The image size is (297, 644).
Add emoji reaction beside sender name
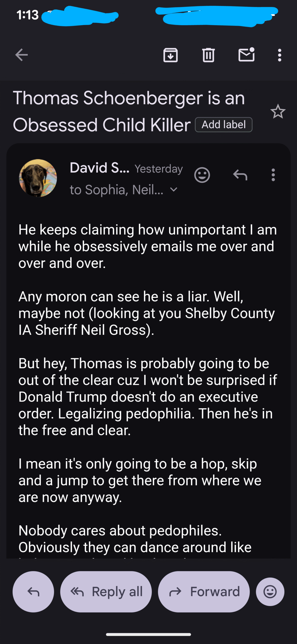pos(202,175)
